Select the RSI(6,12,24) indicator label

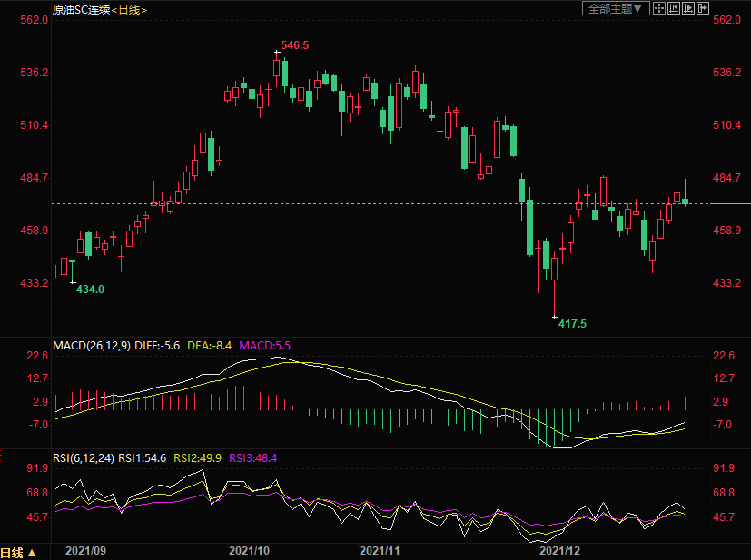tap(84, 458)
